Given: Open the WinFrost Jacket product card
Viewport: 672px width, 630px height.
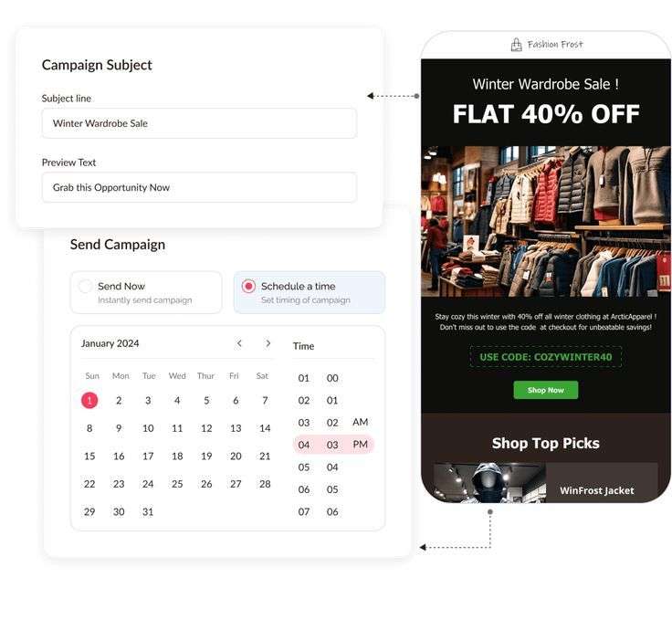Looking at the screenshot, I should 546,483.
